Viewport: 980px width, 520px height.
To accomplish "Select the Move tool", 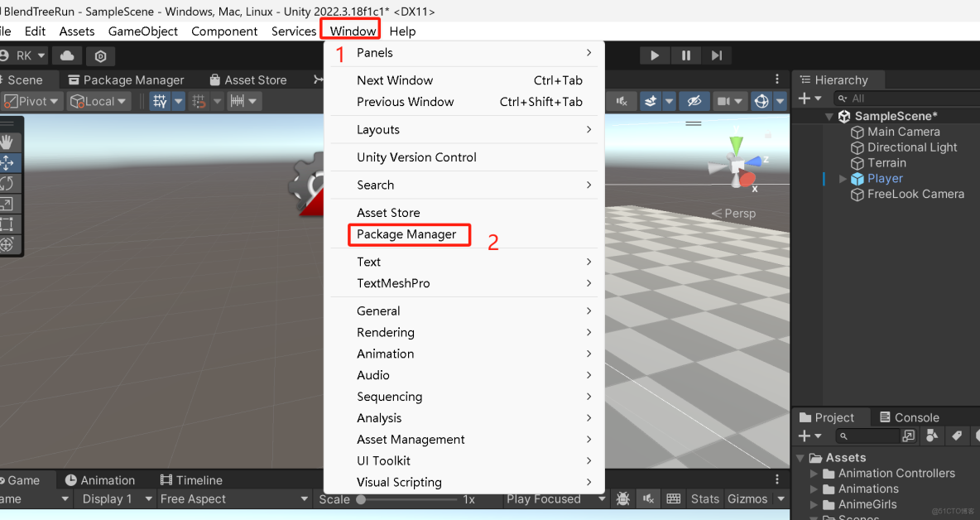I will point(11,162).
